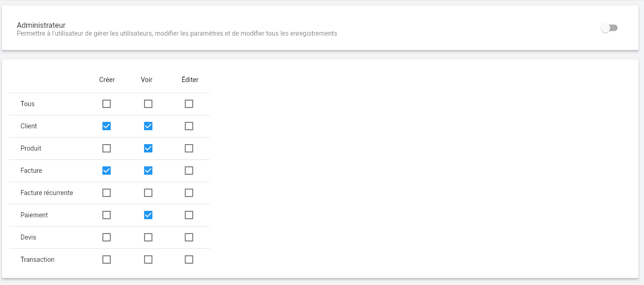Check the Créer checkbox for Facture récurrente
644x285 pixels.
tap(106, 193)
